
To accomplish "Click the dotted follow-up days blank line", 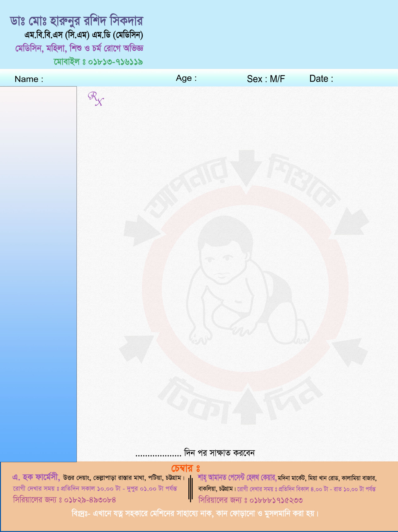I will pos(158,454).
